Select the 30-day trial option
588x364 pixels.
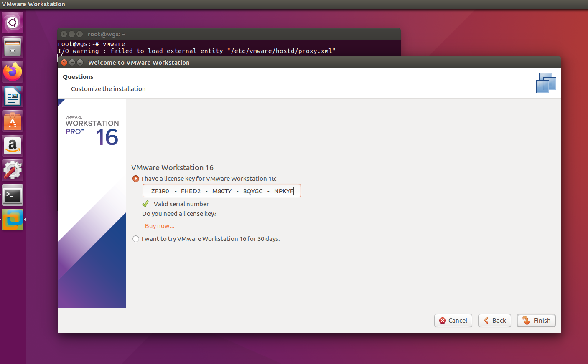(x=136, y=239)
